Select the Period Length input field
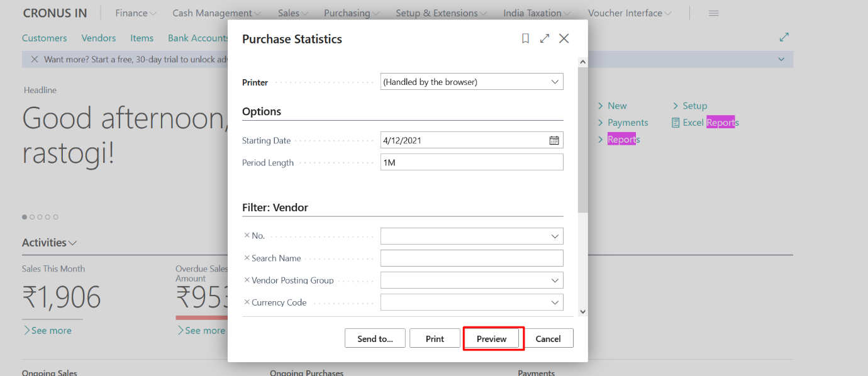Viewport: 868px width, 376px height. (x=472, y=162)
